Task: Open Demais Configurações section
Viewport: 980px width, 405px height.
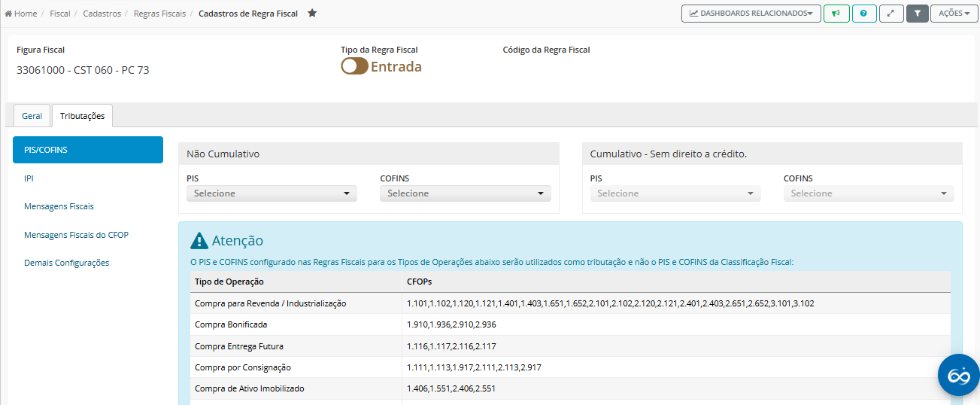Action: (x=66, y=263)
